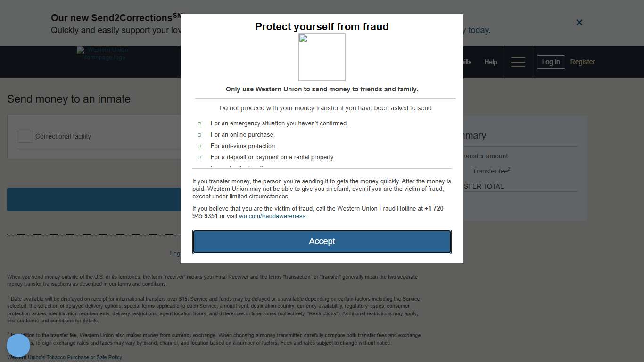Click the Log in button

[x=551, y=62]
